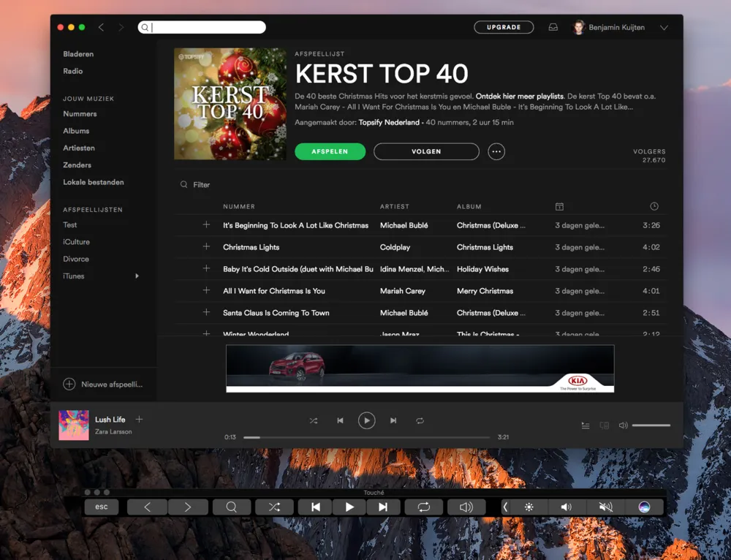The image size is (731, 560).
Task: Click inside the search field
Action: coord(202,27)
